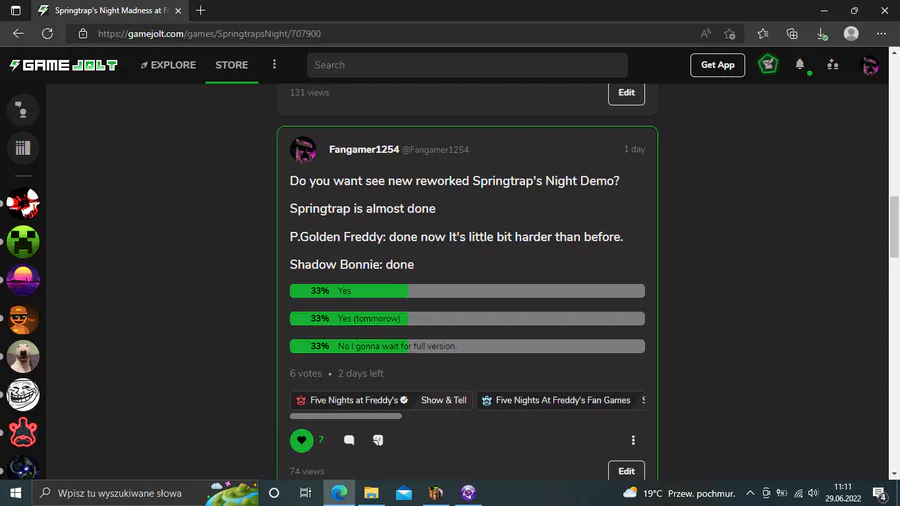Open the purple sunset community
900x506 pixels.
tap(23, 280)
